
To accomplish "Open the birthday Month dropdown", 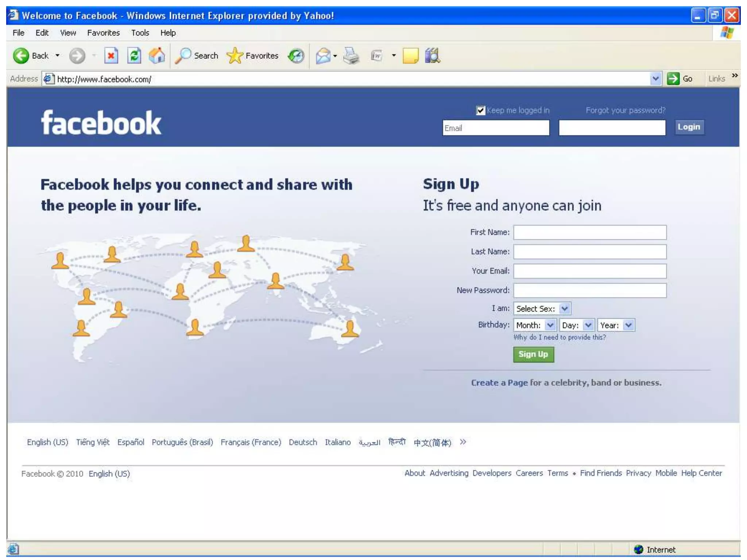I will (x=550, y=325).
